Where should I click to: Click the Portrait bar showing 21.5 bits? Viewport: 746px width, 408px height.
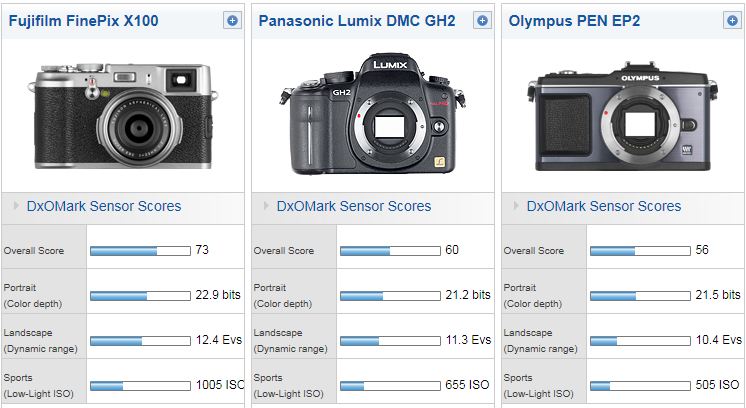640,296
